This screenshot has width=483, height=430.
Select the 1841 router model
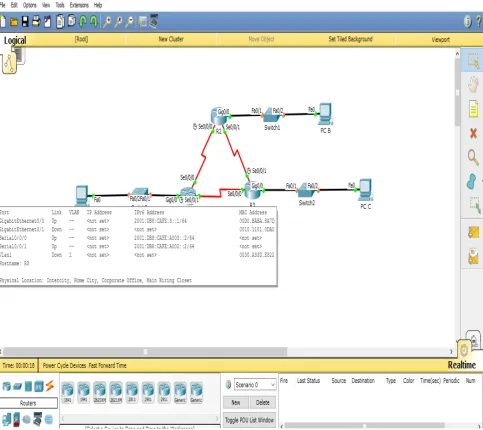coord(68,392)
